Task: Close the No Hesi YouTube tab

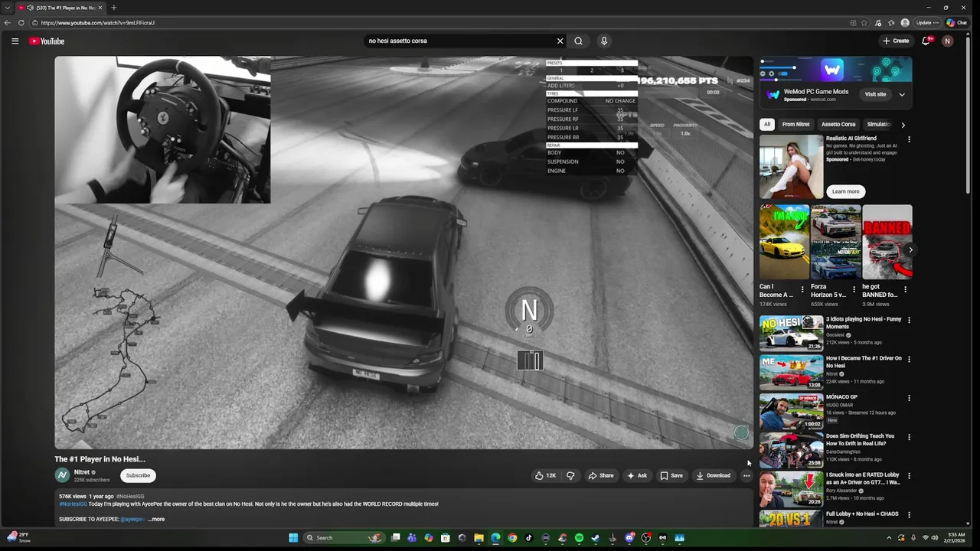Action: click(x=100, y=8)
